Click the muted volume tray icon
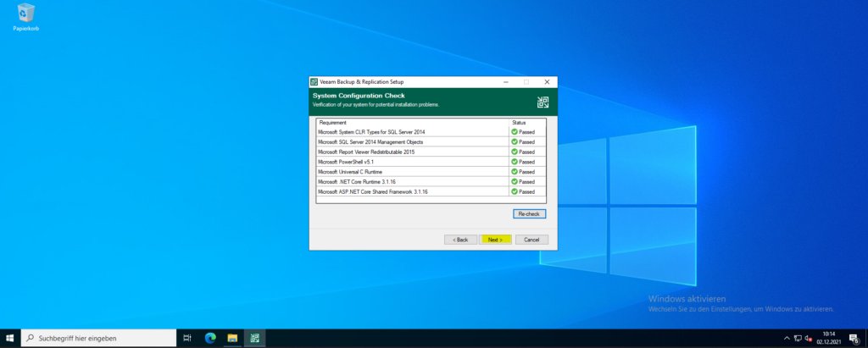The image size is (868, 348). tap(808, 338)
